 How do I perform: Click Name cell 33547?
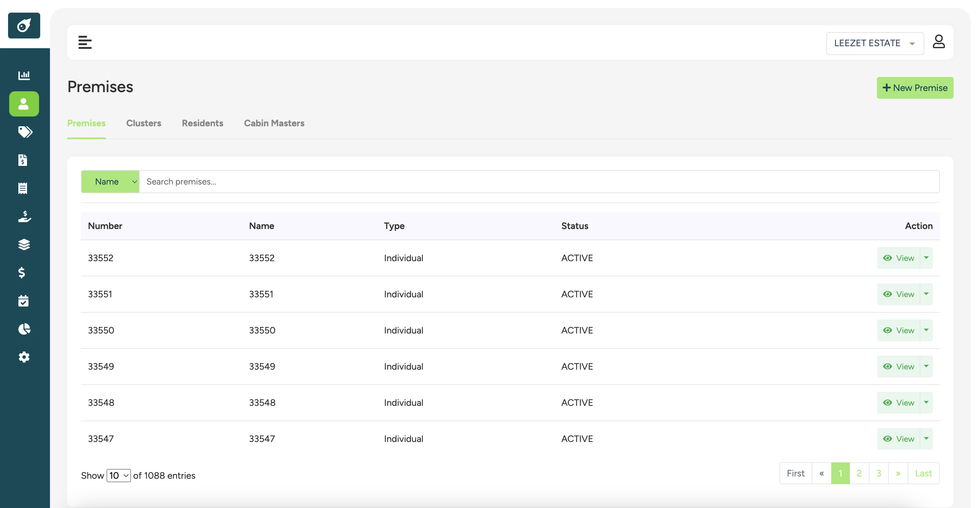click(262, 439)
